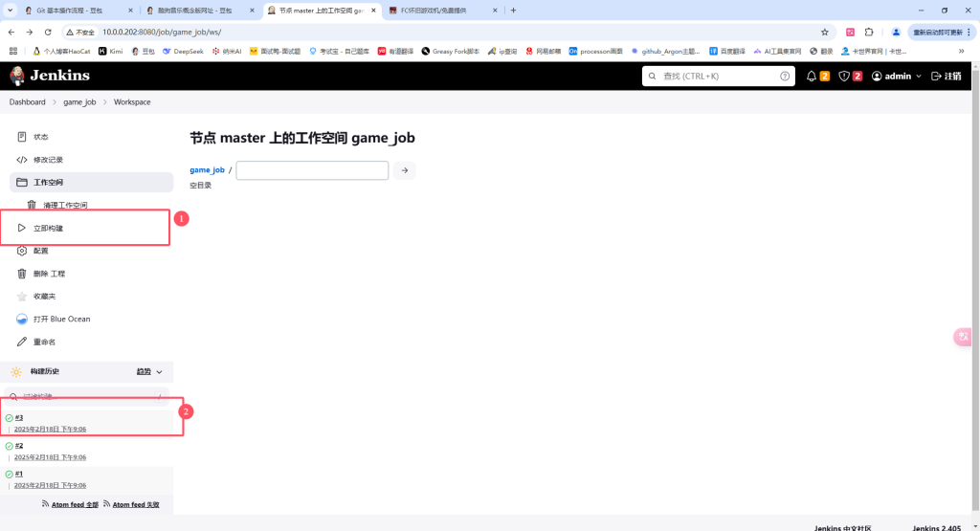Click 注销 logout button
This screenshot has height=531, width=980.
[x=947, y=76]
